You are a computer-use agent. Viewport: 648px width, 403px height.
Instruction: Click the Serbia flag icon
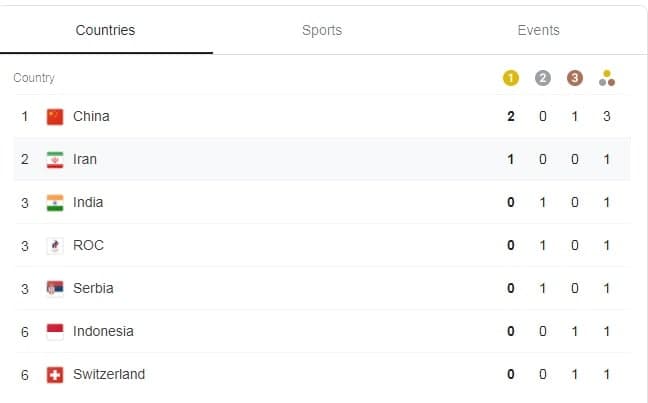pyautogui.click(x=55, y=289)
